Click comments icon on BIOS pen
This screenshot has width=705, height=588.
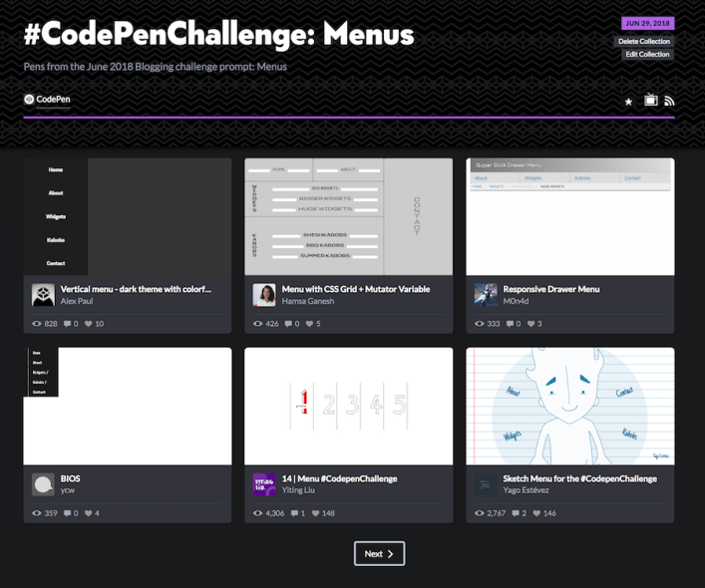click(x=68, y=513)
